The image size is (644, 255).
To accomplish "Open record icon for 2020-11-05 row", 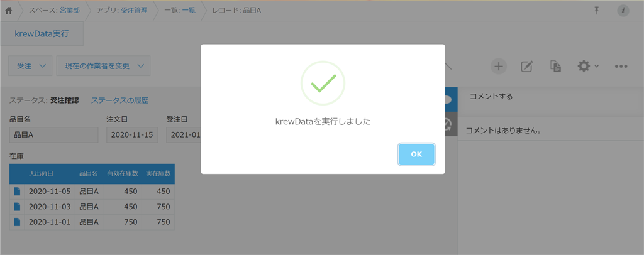I will click(17, 191).
